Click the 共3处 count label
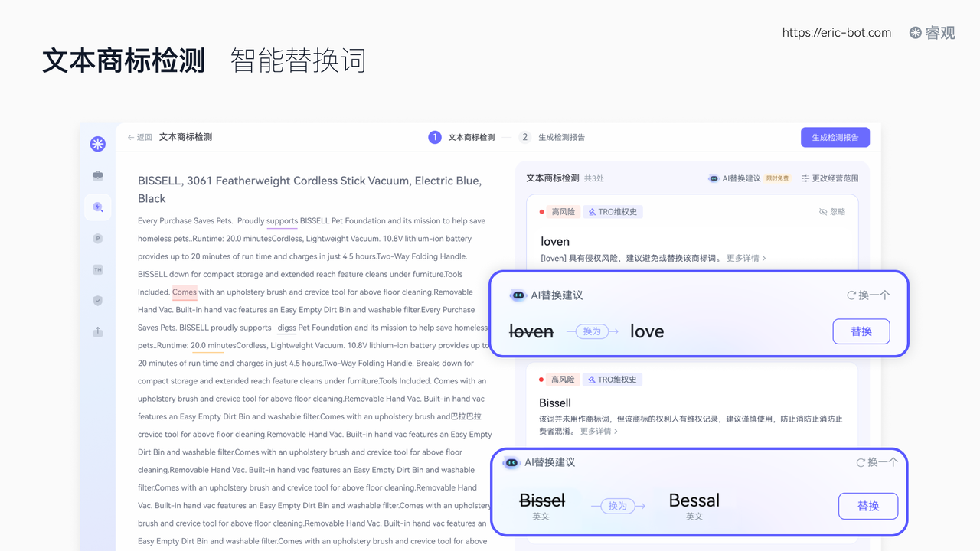 (x=594, y=178)
